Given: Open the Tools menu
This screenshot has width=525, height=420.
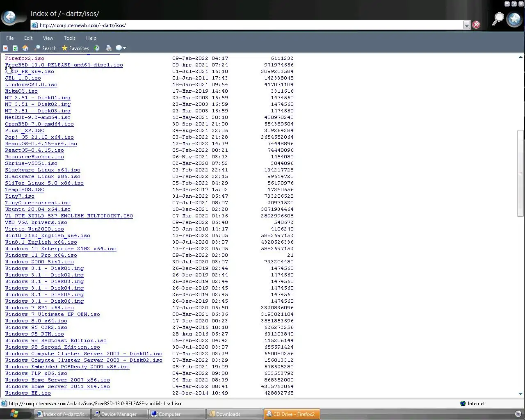Looking at the screenshot, I should [70, 38].
